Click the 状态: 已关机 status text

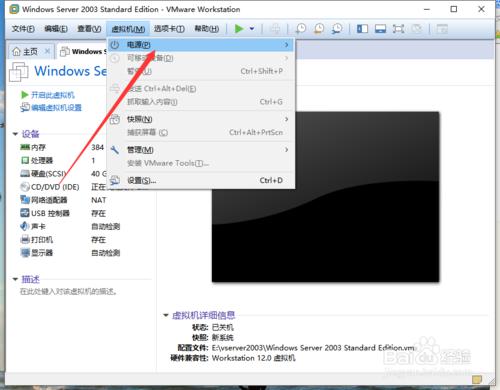(213, 327)
